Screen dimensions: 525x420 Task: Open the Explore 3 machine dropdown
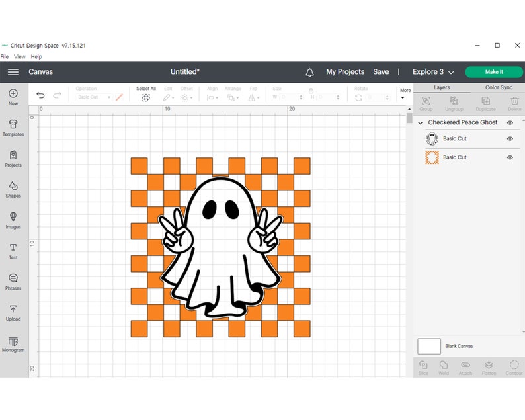point(433,72)
